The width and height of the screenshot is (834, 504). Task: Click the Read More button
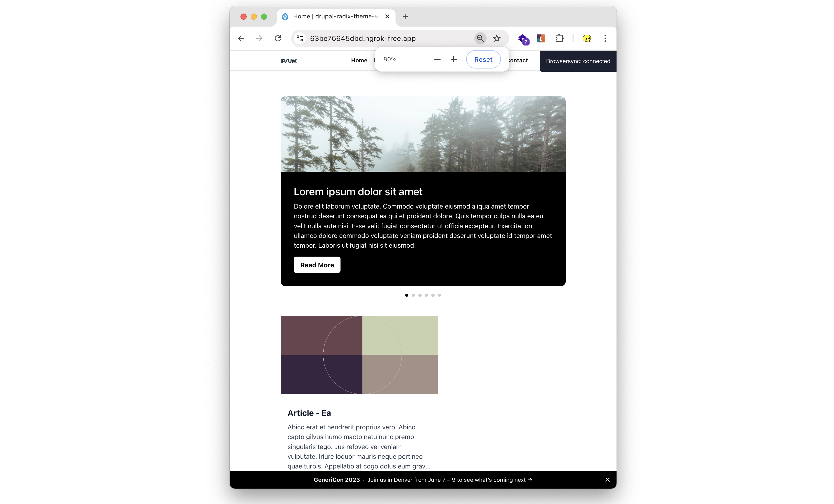coord(317,265)
